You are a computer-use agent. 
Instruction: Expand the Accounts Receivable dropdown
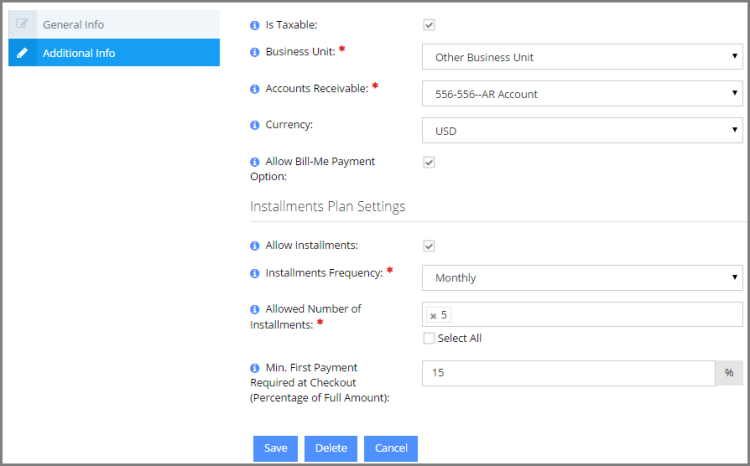click(x=582, y=94)
